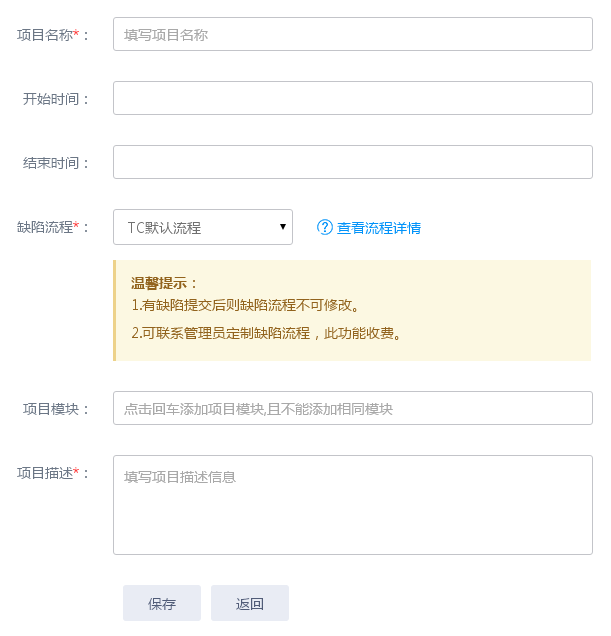Click the 项目模块 field label

[x=54, y=409]
